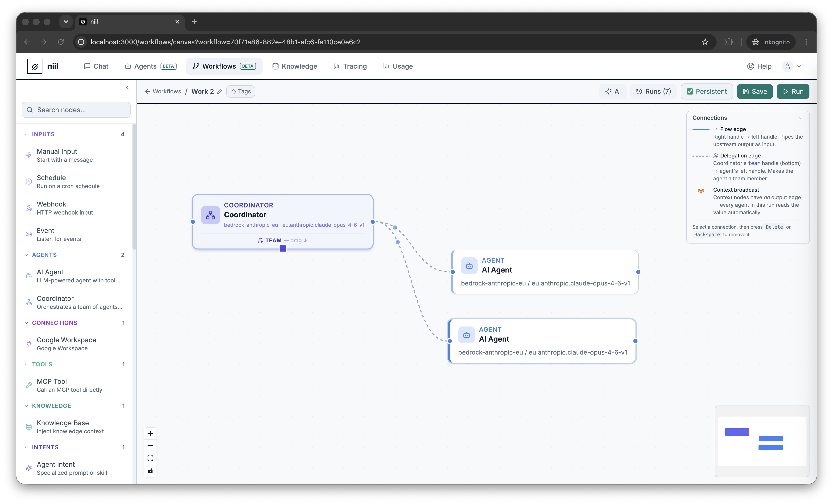This screenshot has width=833, height=504.
Task: Toggle the Persistent checkbox
Action: point(690,92)
